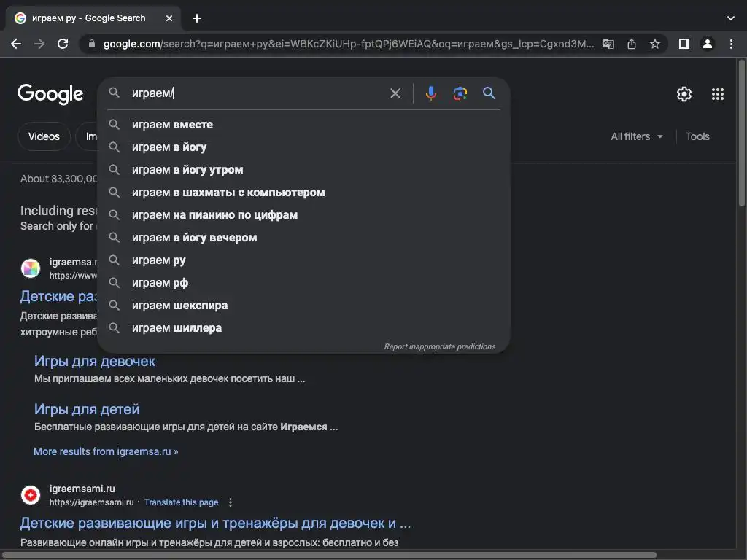Click the horizontal page scrollbar
Image resolution: width=747 pixels, height=560 pixels.
[x=329, y=555]
